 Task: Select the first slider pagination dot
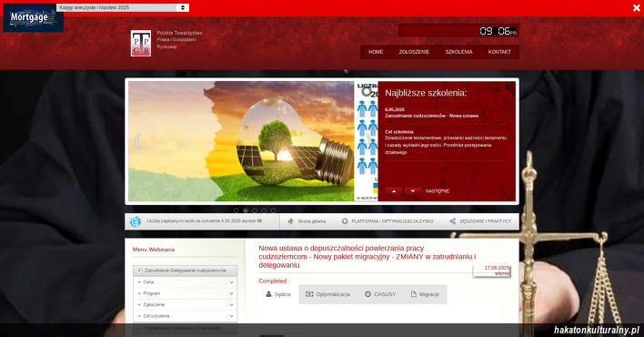pos(236,210)
